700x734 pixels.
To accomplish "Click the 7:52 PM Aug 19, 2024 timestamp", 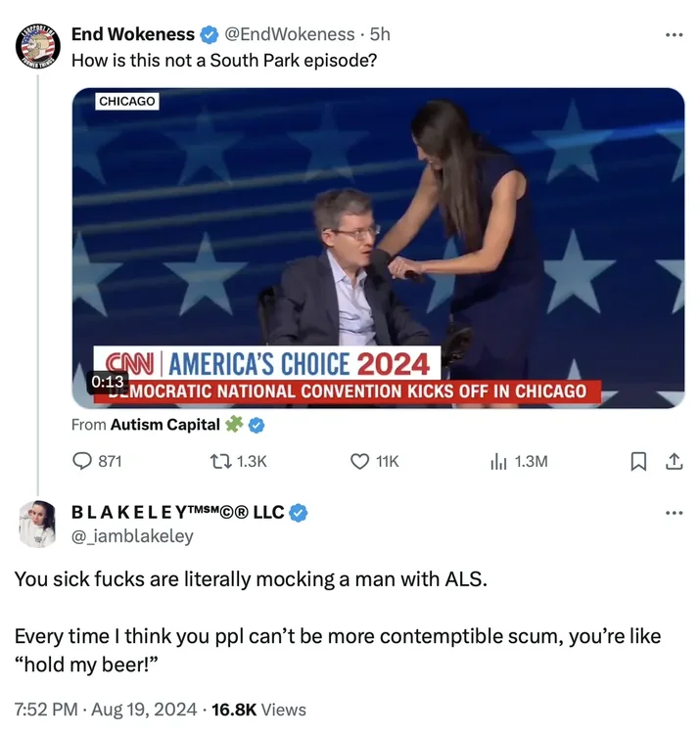I will click(x=106, y=710).
